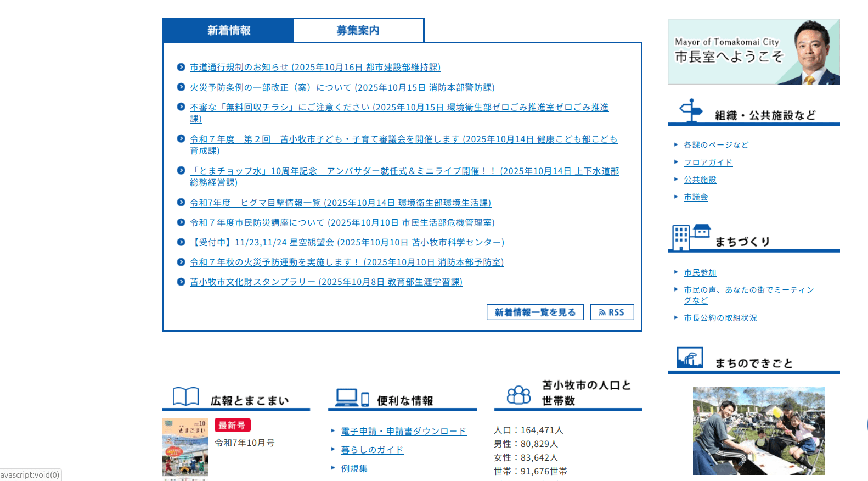Click the open book icon for 広報とまこまい
The image size is (868, 481).
[x=185, y=396]
